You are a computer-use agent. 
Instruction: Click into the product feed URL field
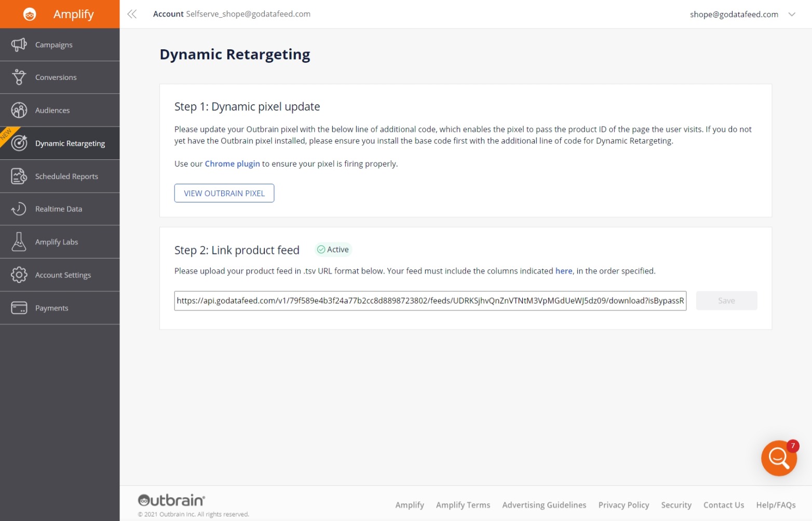click(430, 300)
